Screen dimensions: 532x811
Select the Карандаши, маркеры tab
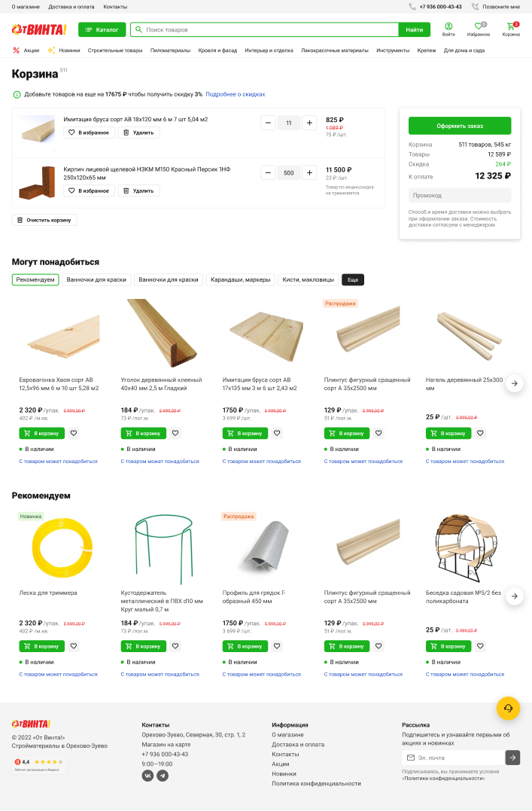pyautogui.click(x=240, y=280)
